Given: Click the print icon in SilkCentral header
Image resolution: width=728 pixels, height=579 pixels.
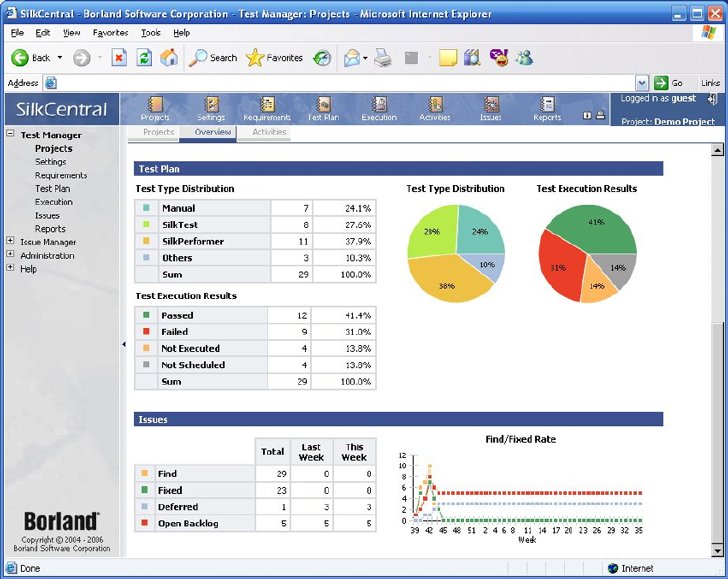Looking at the screenshot, I should tap(600, 115).
